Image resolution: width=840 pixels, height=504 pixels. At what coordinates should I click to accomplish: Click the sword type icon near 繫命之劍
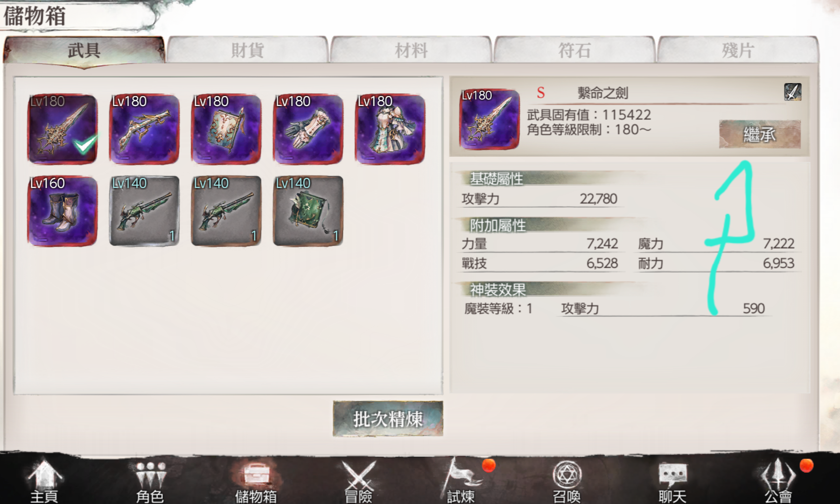coord(792,92)
